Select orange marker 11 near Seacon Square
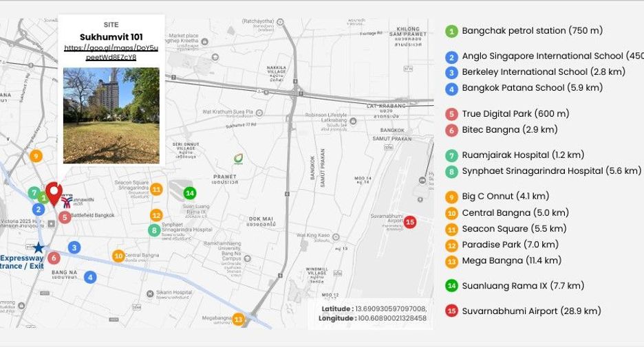This screenshot has width=644, height=347. click(x=156, y=189)
